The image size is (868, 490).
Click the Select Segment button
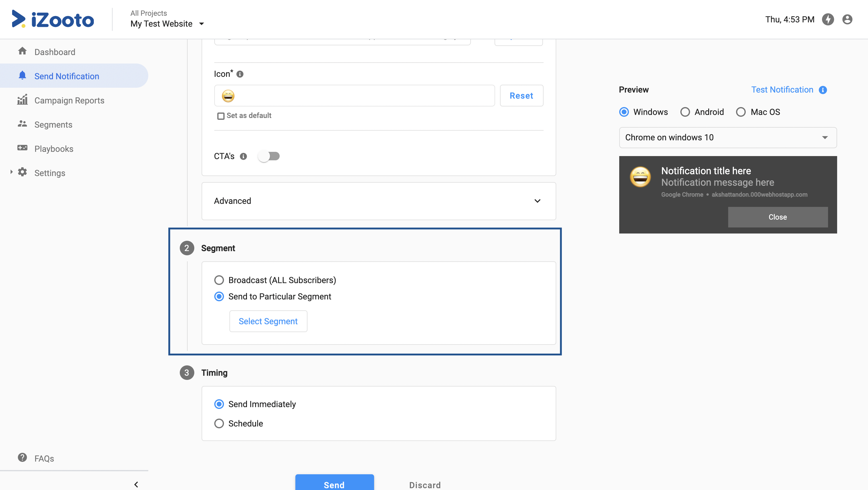(x=268, y=321)
